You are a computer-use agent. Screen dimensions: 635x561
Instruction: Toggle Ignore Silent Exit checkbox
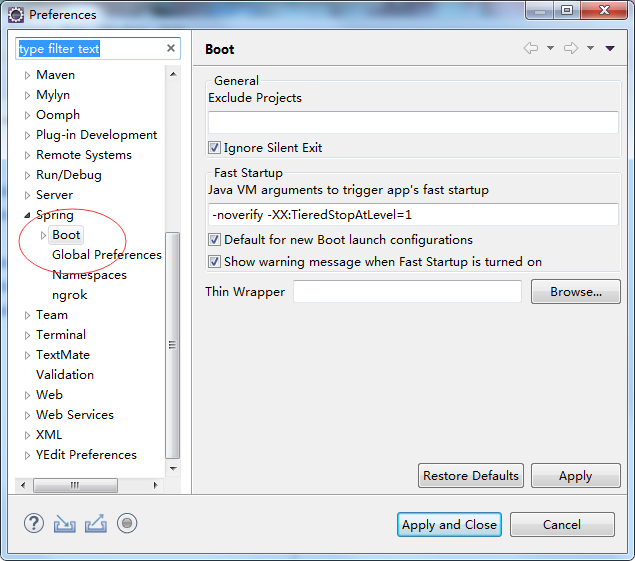tap(214, 147)
